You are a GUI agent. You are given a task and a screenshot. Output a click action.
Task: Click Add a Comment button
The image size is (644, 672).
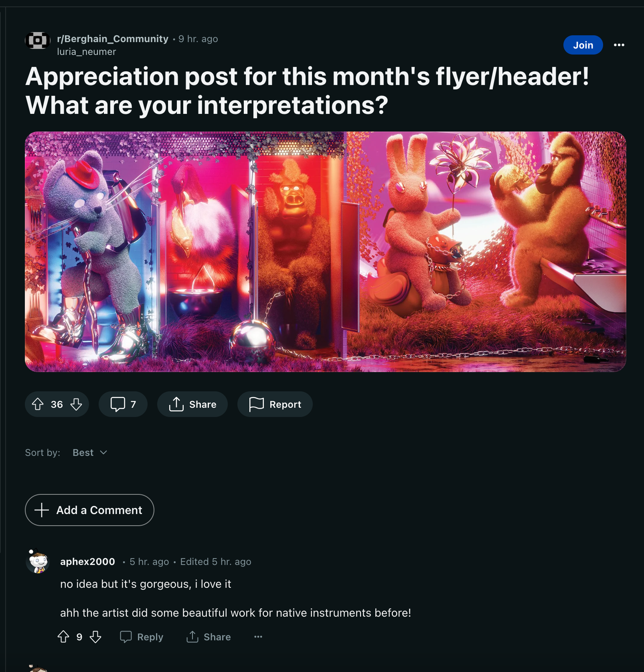click(89, 510)
